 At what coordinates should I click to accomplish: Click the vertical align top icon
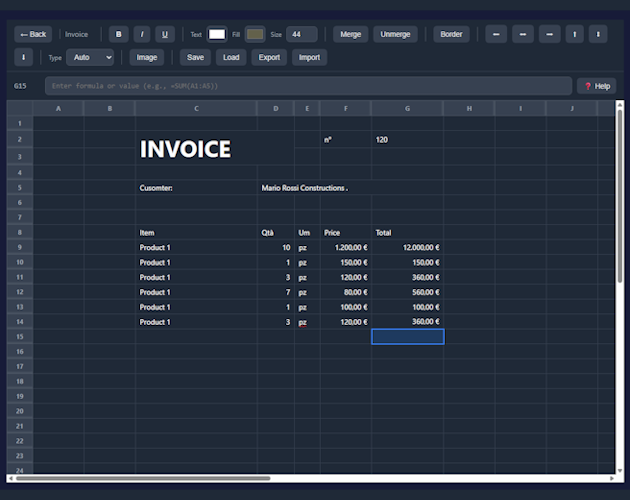tap(574, 34)
